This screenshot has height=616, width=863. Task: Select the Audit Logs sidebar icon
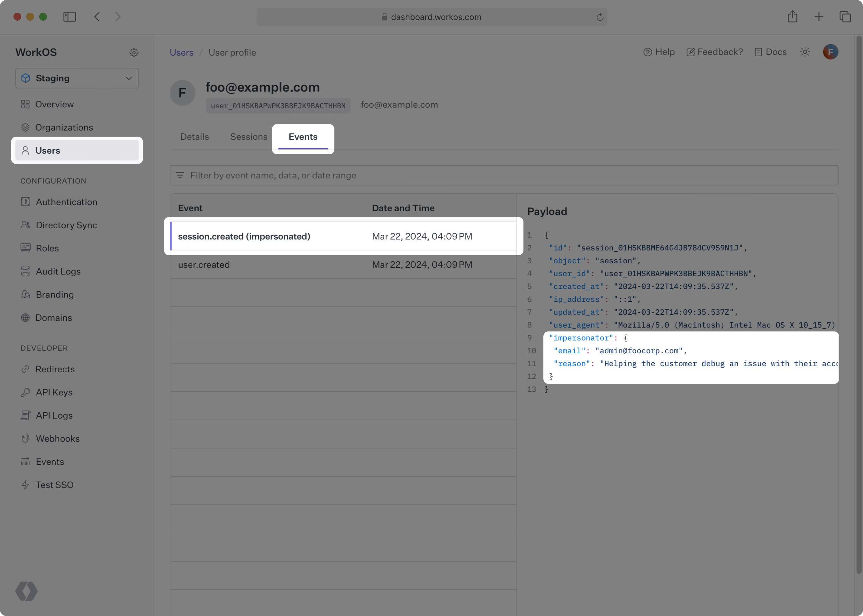click(x=25, y=271)
